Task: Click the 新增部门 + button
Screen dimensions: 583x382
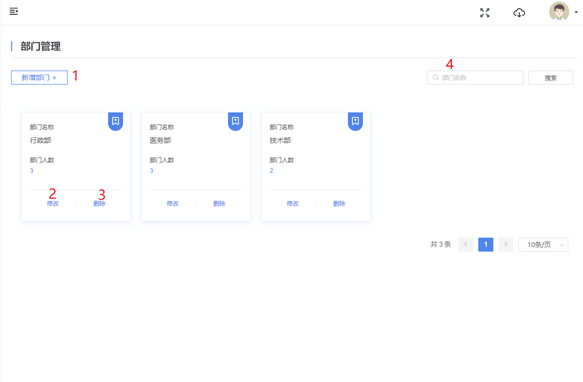Action: [x=39, y=77]
